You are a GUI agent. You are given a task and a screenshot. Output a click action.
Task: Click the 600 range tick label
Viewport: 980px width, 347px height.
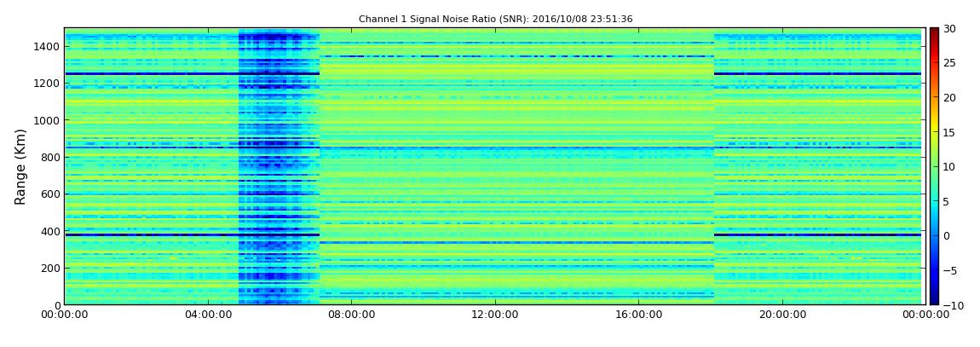tap(50, 194)
